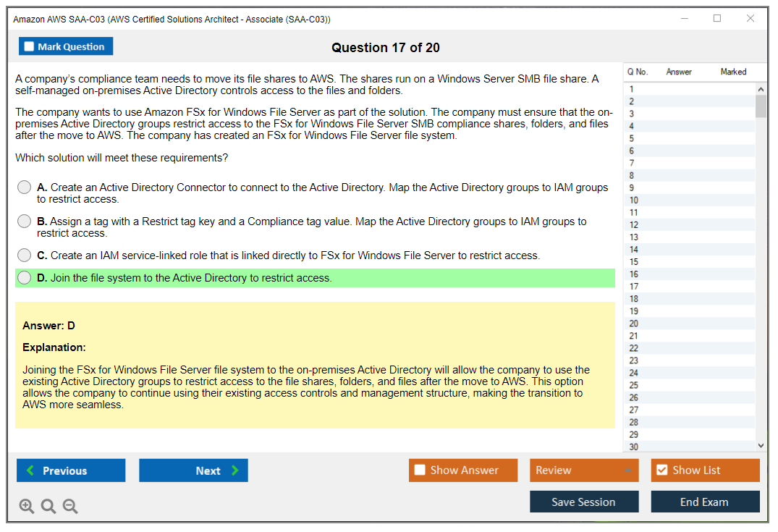The height and width of the screenshot is (532, 778).
Task: Choose option D, join the file system
Action: [25, 278]
